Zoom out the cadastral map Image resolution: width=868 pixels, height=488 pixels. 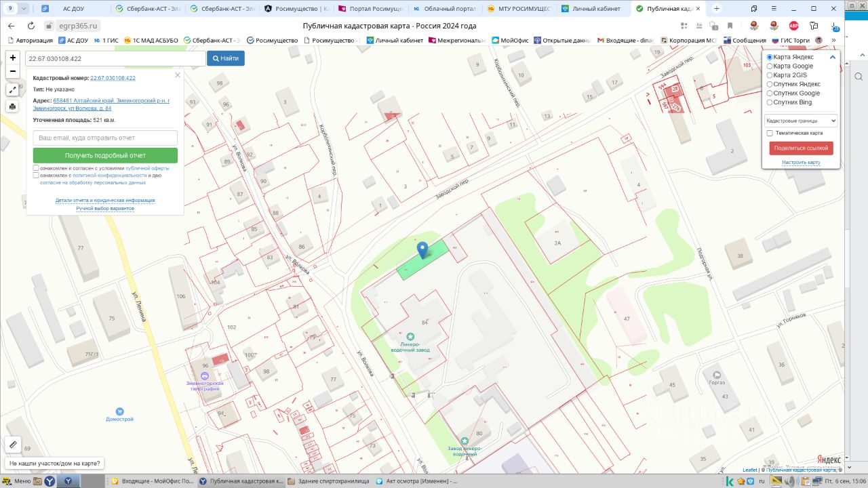[13, 71]
